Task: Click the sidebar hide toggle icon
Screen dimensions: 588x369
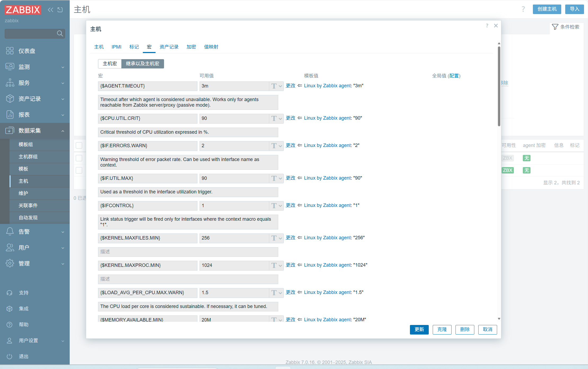Action: [60, 10]
